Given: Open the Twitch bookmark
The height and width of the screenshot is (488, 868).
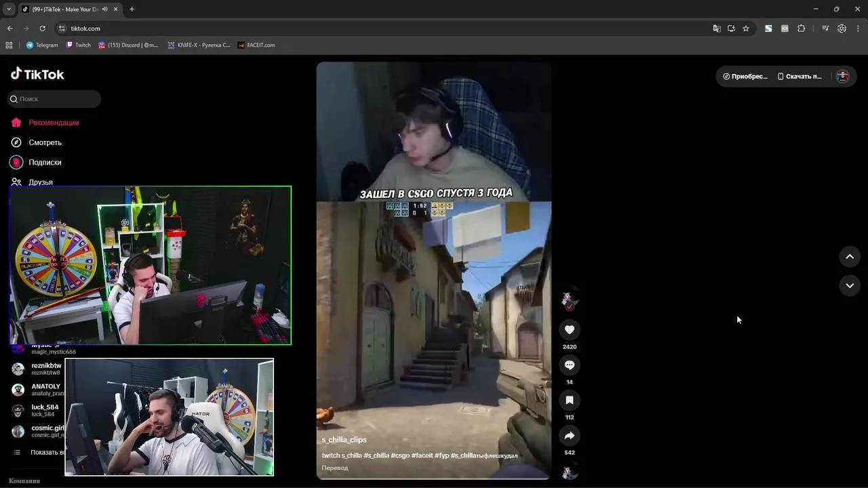Looking at the screenshot, I should point(78,45).
